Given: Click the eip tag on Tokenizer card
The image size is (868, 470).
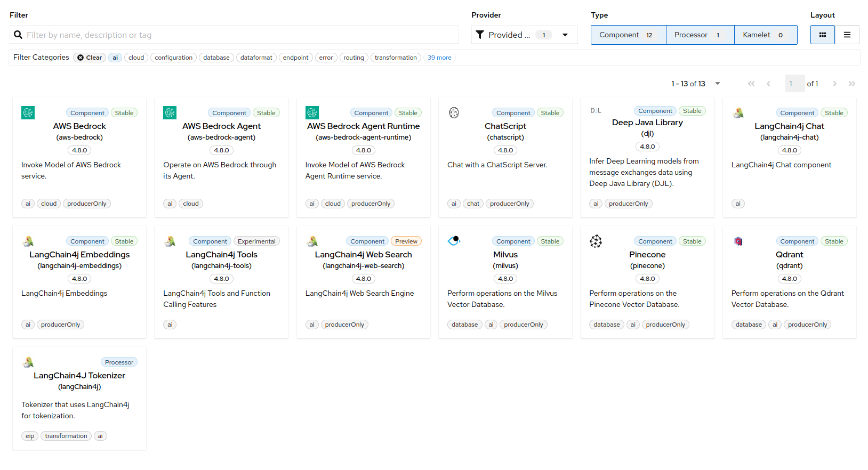Looking at the screenshot, I should tap(30, 436).
